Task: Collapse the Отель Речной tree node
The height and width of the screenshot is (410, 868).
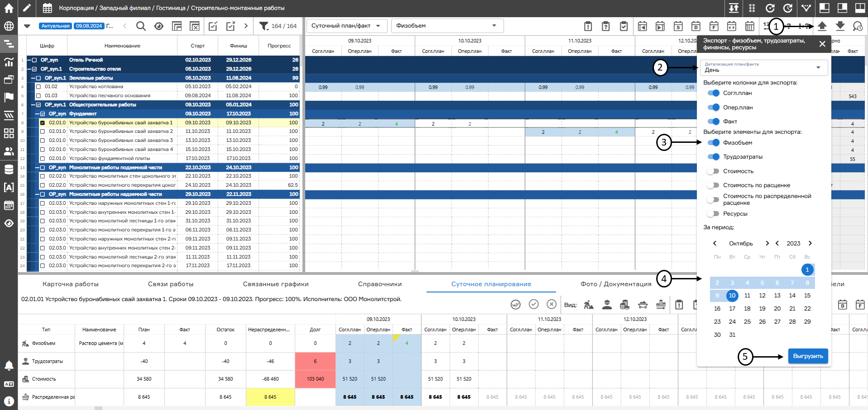Action: (x=29, y=60)
